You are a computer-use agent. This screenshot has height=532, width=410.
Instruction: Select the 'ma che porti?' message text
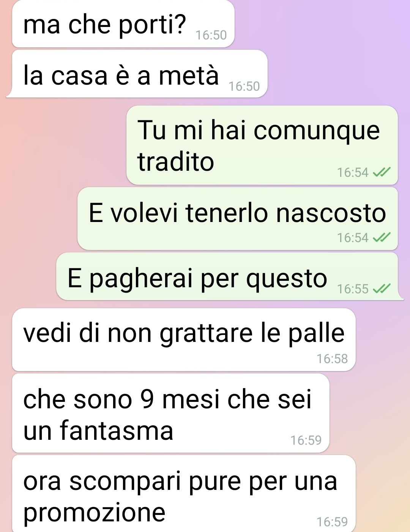(x=105, y=24)
